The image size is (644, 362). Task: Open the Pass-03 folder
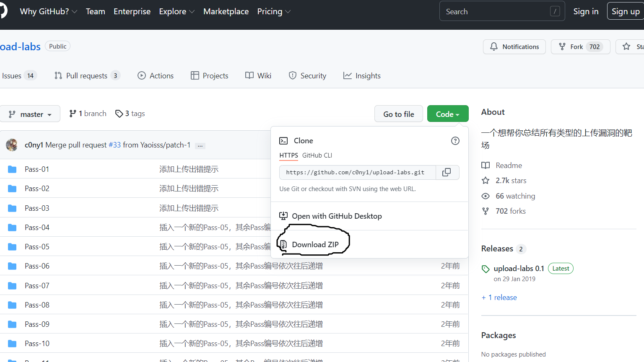point(37,208)
